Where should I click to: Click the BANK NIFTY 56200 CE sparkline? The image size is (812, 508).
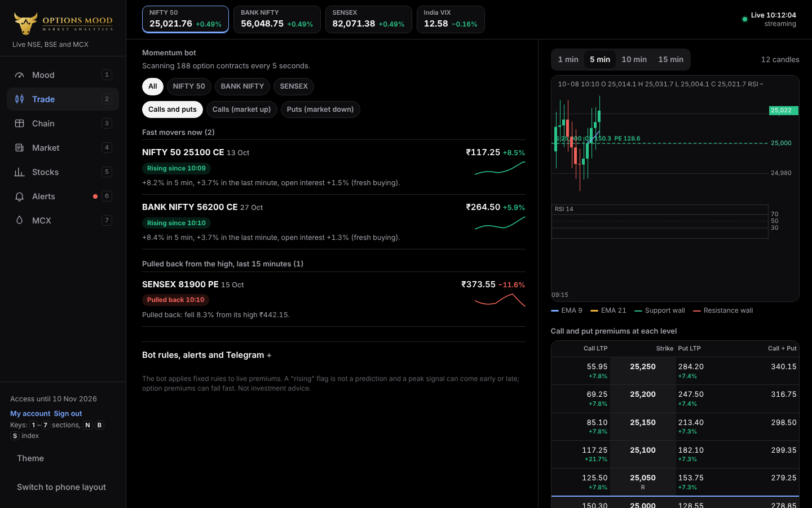(500, 223)
